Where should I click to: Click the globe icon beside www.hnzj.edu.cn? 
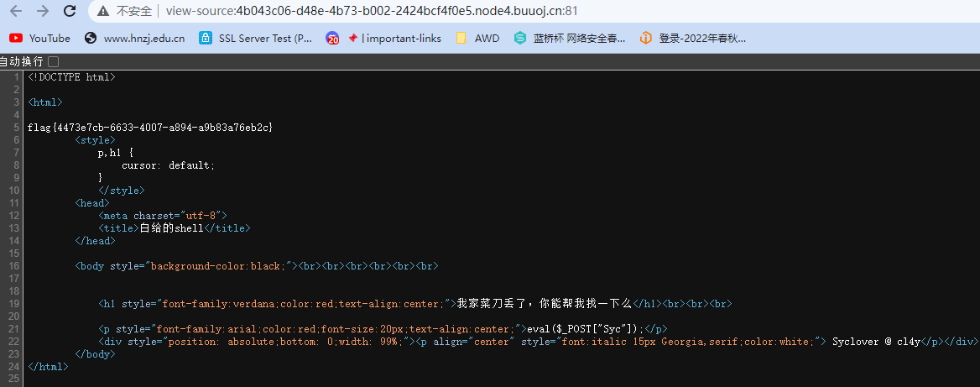tap(91, 38)
